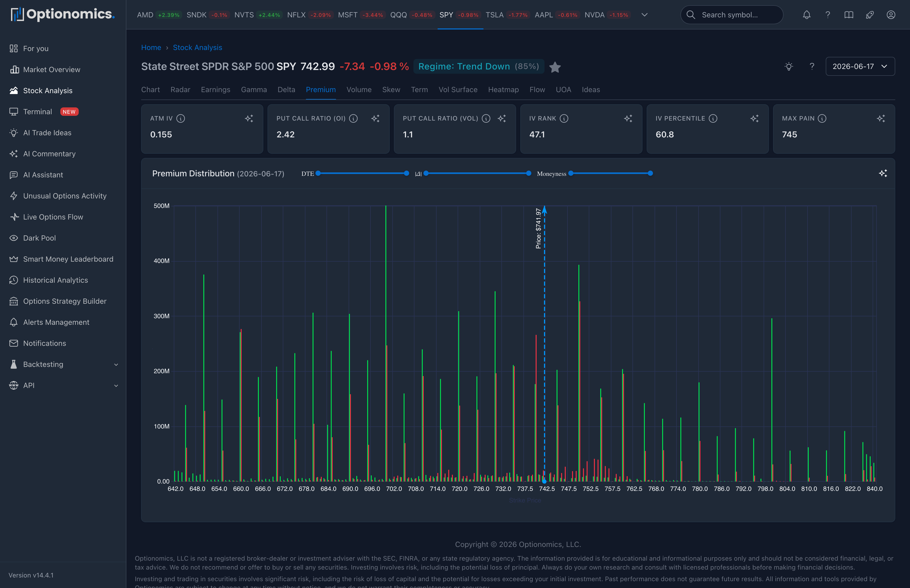Click the DTE slider left handle
Screen dimensions: 910x588
[x=318, y=173]
